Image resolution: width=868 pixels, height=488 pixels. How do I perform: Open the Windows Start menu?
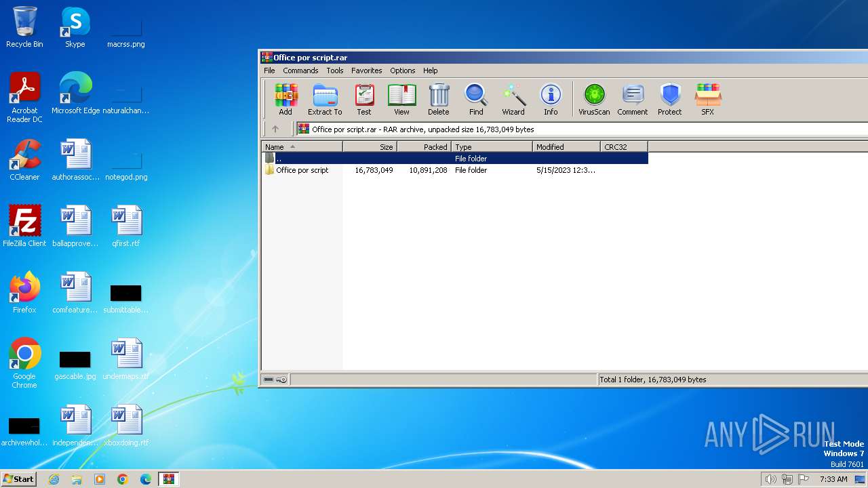(x=19, y=479)
